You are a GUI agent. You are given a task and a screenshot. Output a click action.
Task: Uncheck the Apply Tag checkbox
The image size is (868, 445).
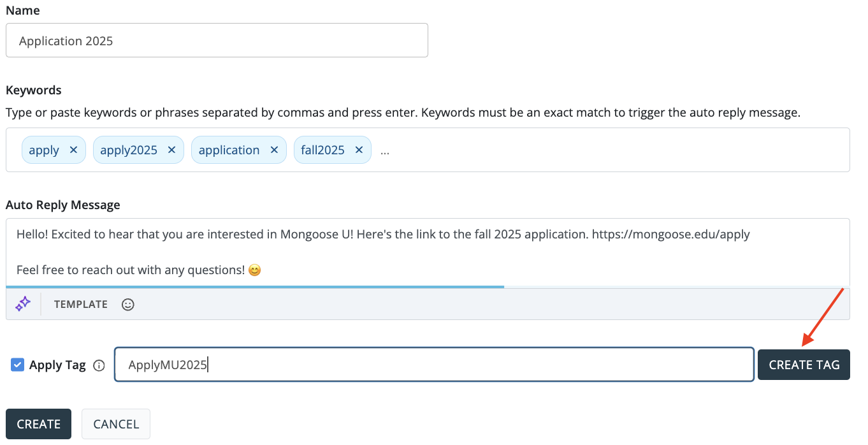tap(18, 365)
